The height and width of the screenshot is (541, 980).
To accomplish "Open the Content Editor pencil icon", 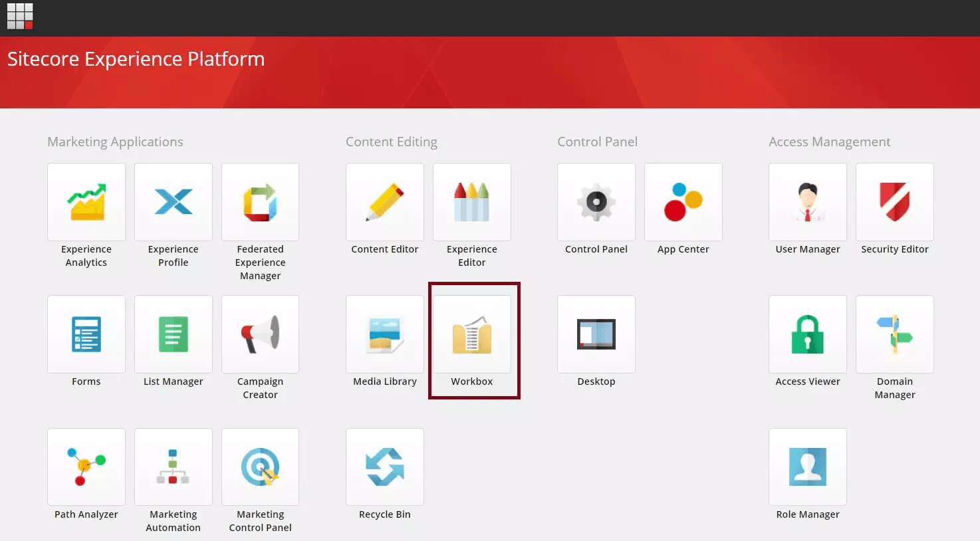I will point(385,202).
